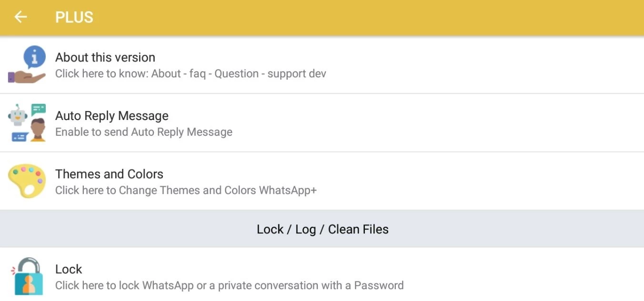Tap the back arrow in the header

coord(20,17)
